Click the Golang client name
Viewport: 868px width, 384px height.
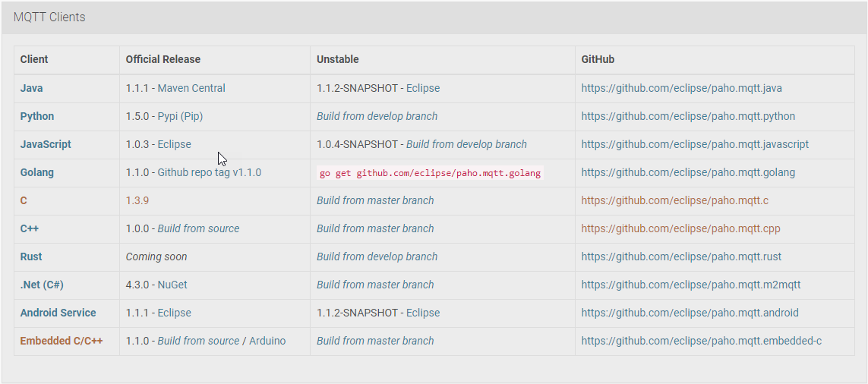[37, 172]
